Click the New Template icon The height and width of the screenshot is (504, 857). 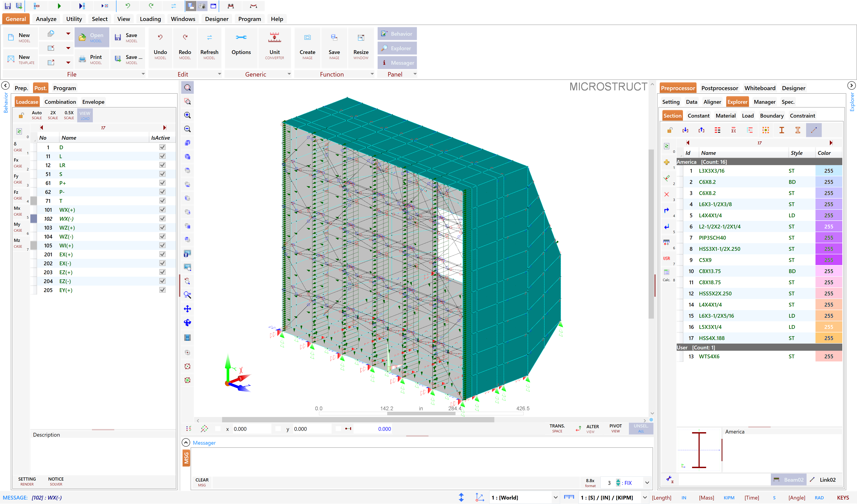pos(11,59)
